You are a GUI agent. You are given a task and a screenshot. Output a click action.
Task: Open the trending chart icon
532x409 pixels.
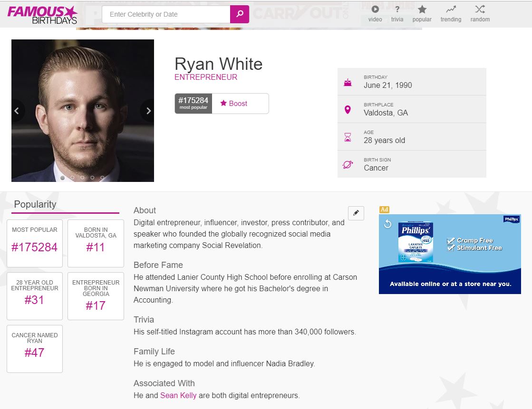(451, 9)
